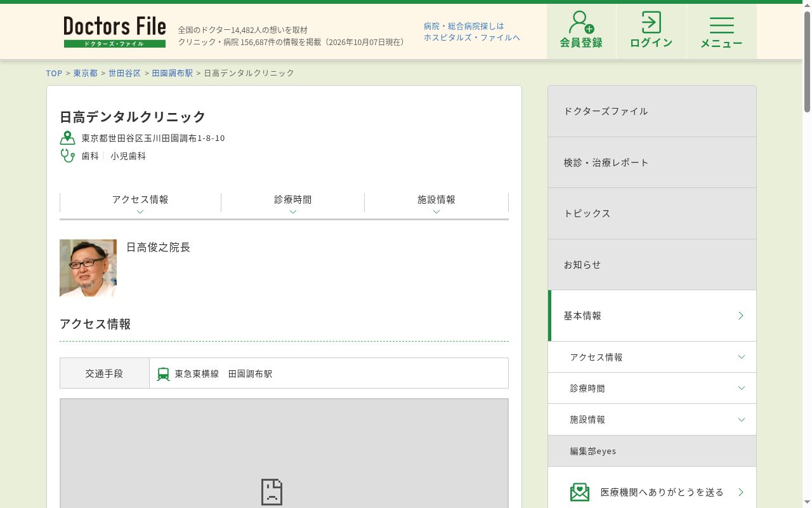812x508 pixels.
Task: Jump to アクセス情報 section tab
Action: (140, 203)
